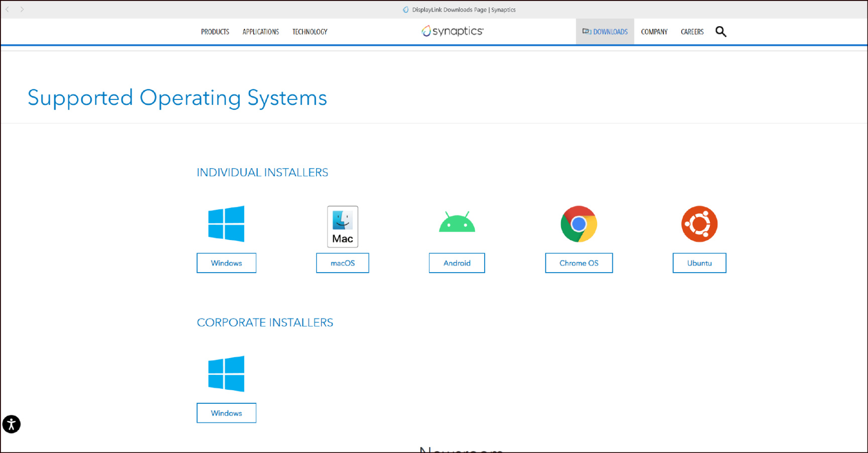Click the Synaptics logo to go home
Viewport: 868px width, 453px height.
tap(453, 31)
